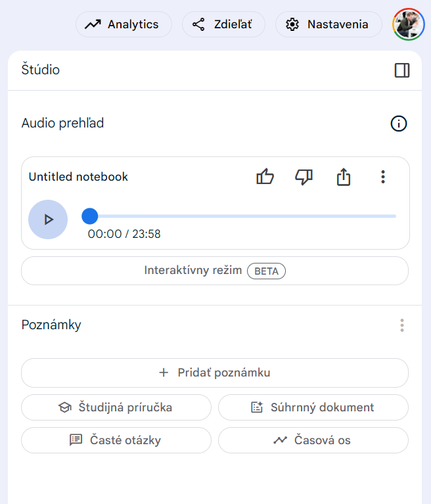Generate Súhrnný dokument
The width and height of the screenshot is (431, 504).
click(x=313, y=407)
